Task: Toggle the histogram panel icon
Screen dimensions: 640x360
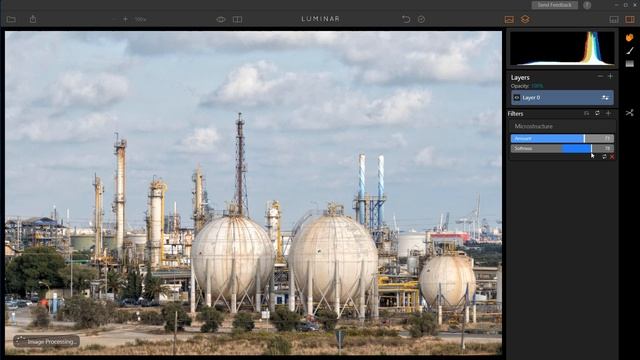Action: (509, 19)
